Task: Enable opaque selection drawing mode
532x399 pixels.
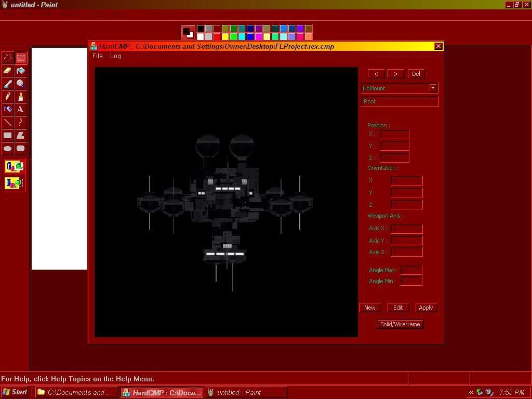Action: tap(15, 167)
